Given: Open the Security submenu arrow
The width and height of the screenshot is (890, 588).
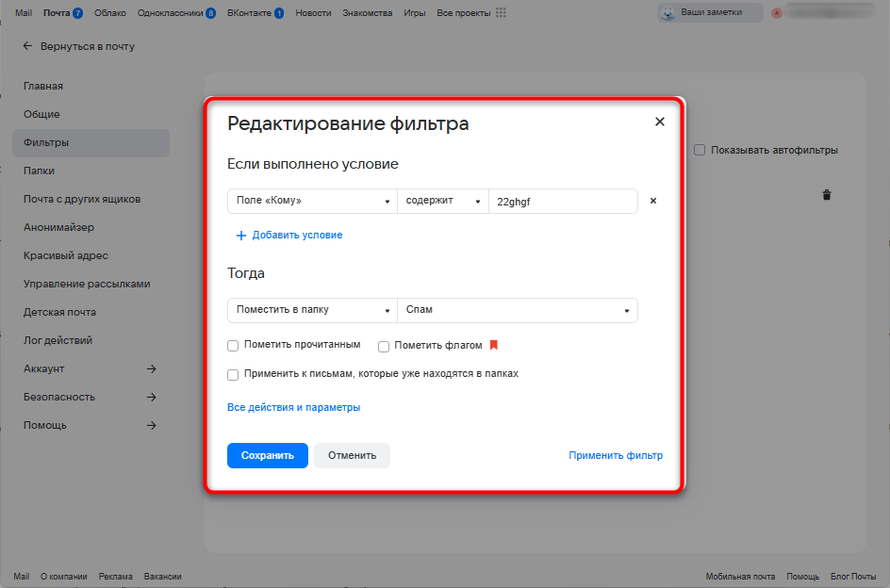Looking at the screenshot, I should 151,397.
